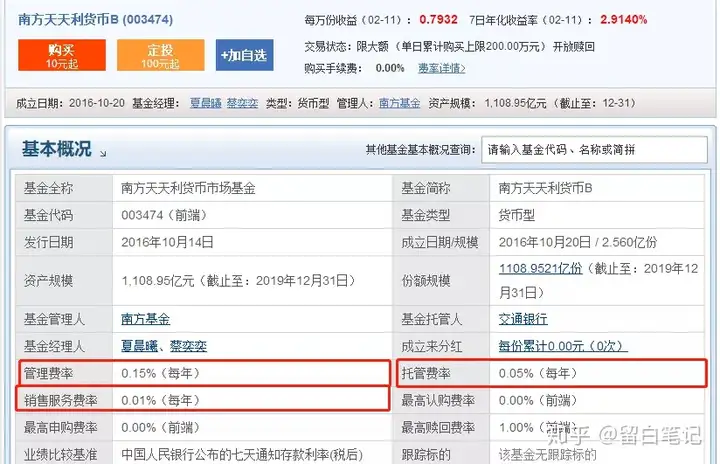Select the 基本概况 section heading
The image size is (720, 464).
[x=56, y=149]
